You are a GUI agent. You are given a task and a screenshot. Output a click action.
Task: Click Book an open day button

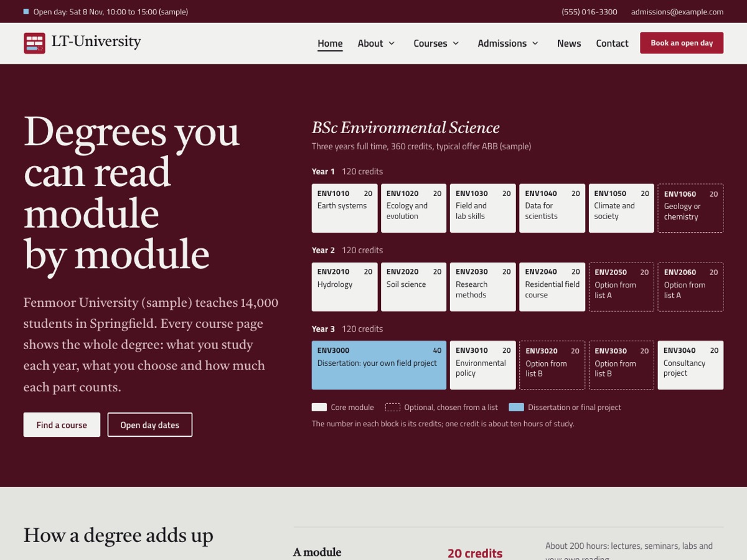point(682,43)
